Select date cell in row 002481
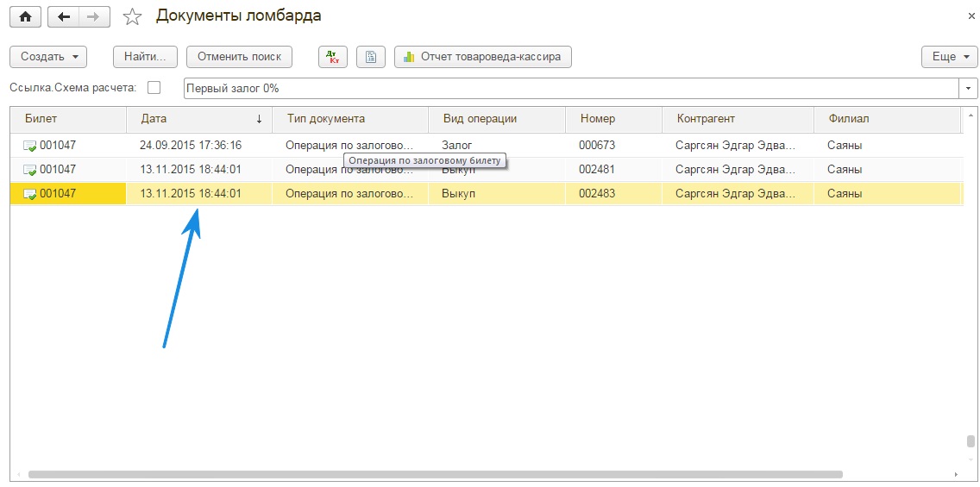 (x=199, y=170)
